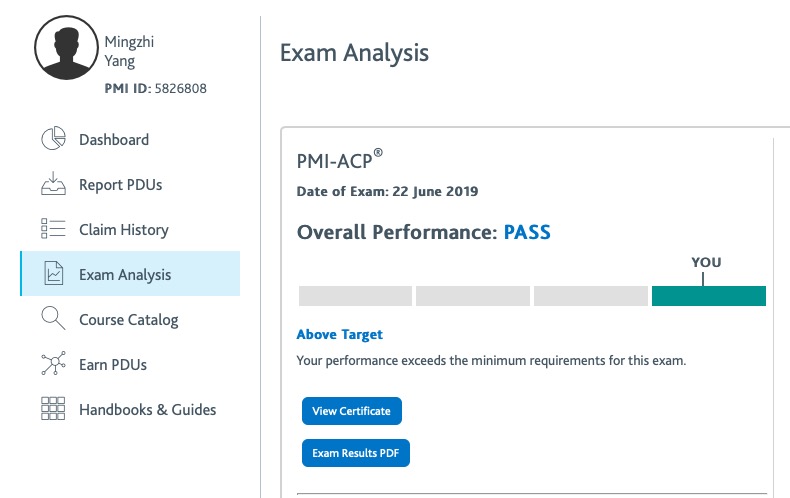The image size is (790, 498).
Task: Open the Earn PDUs sidebar entry
Action: point(113,365)
